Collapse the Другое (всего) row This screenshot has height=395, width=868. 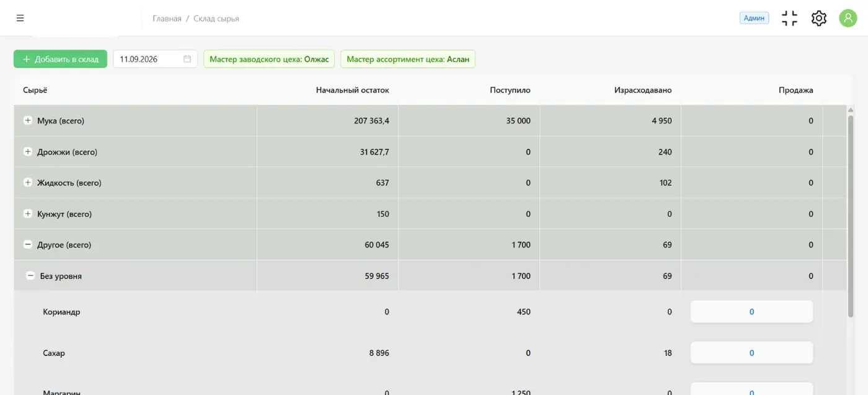click(x=27, y=245)
